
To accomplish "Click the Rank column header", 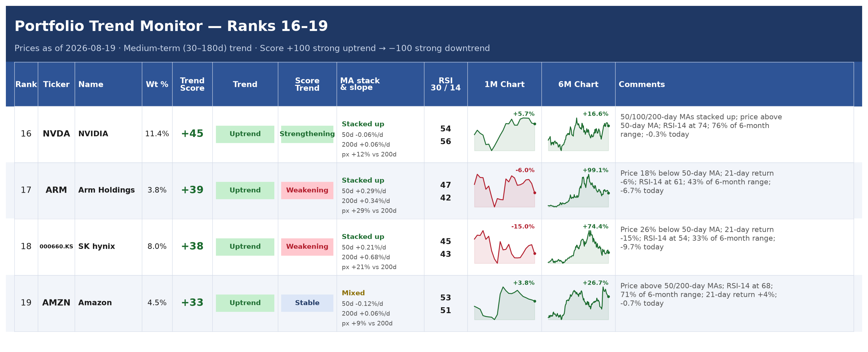I will coord(26,84).
